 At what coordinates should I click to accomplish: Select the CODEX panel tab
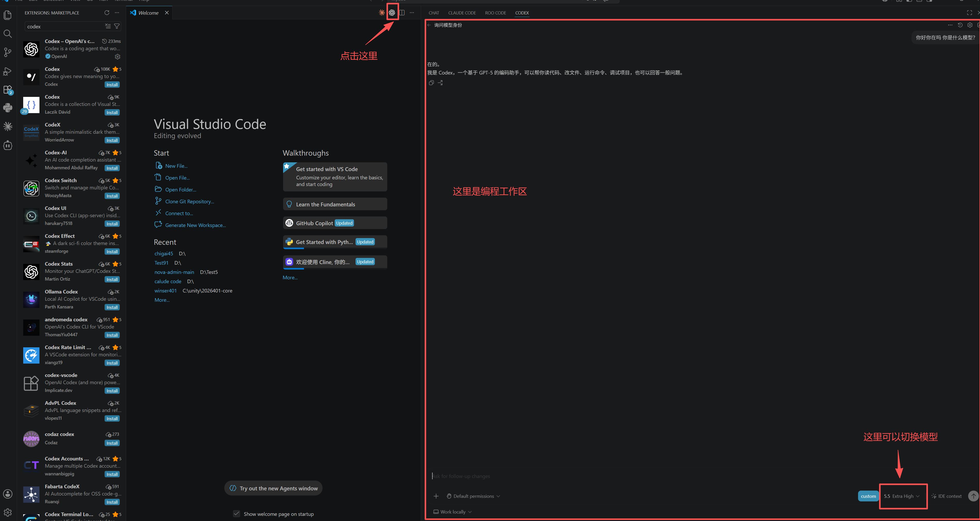[x=522, y=13]
